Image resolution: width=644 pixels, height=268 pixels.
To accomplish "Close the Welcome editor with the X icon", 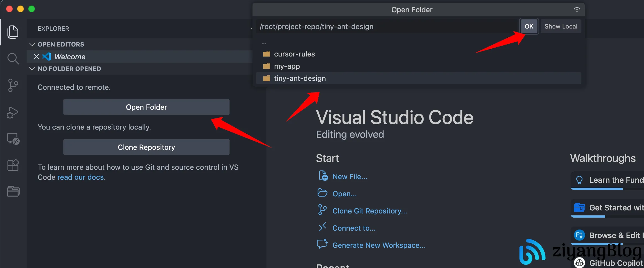I will [36, 56].
